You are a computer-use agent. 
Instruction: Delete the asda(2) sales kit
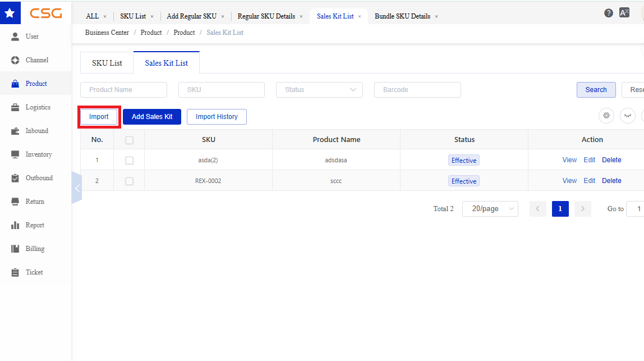tap(611, 160)
